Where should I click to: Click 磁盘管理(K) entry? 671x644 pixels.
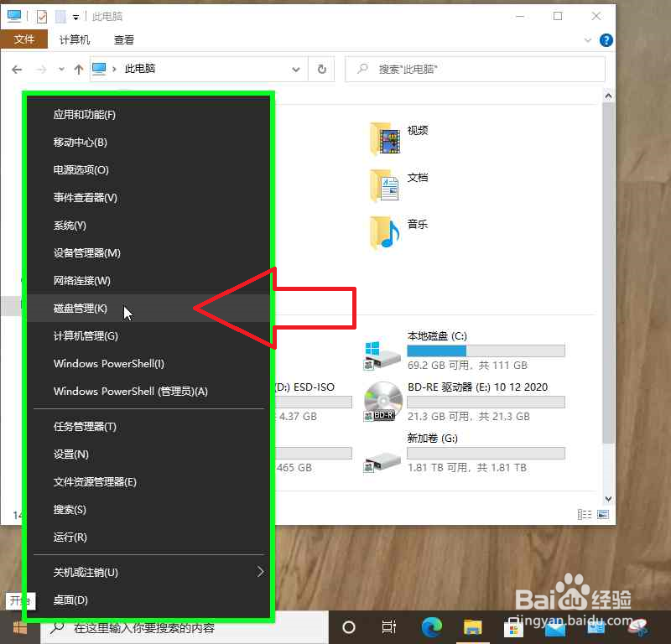tap(148, 308)
